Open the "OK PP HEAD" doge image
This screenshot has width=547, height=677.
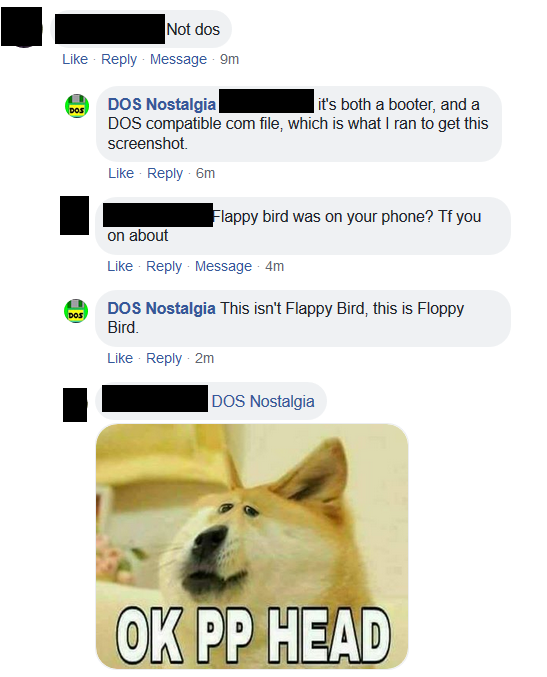(x=252, y=546)
